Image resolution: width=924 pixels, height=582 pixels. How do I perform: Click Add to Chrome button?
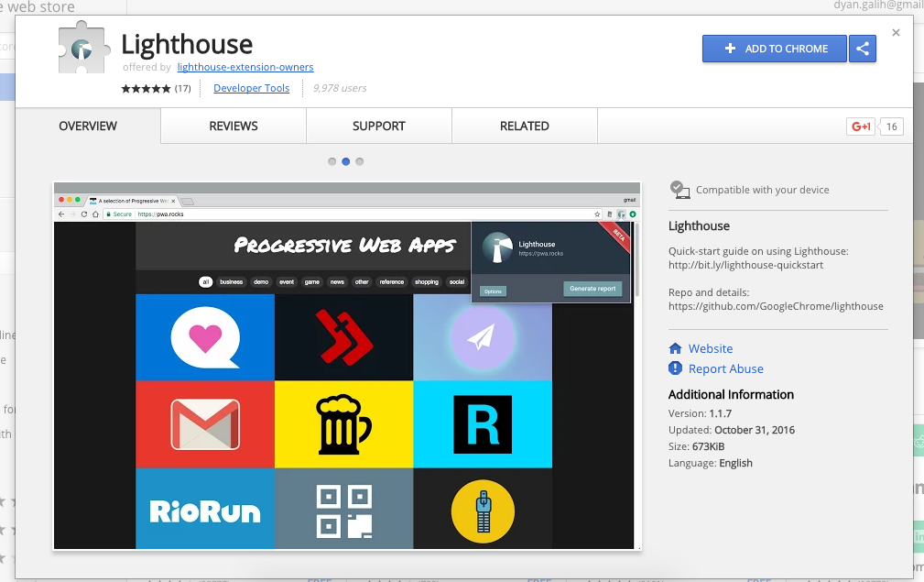(x=775, y=49)
